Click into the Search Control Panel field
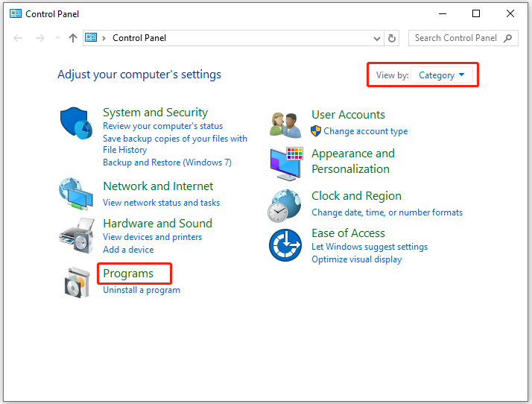 coord(456,38)
